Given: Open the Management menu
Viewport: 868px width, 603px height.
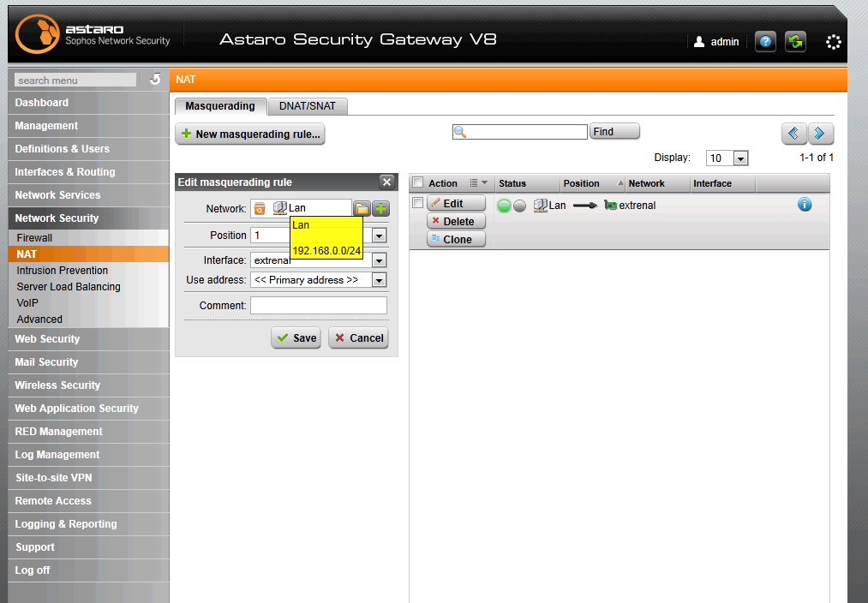Looking at the screenshot, I should [88, 126].
